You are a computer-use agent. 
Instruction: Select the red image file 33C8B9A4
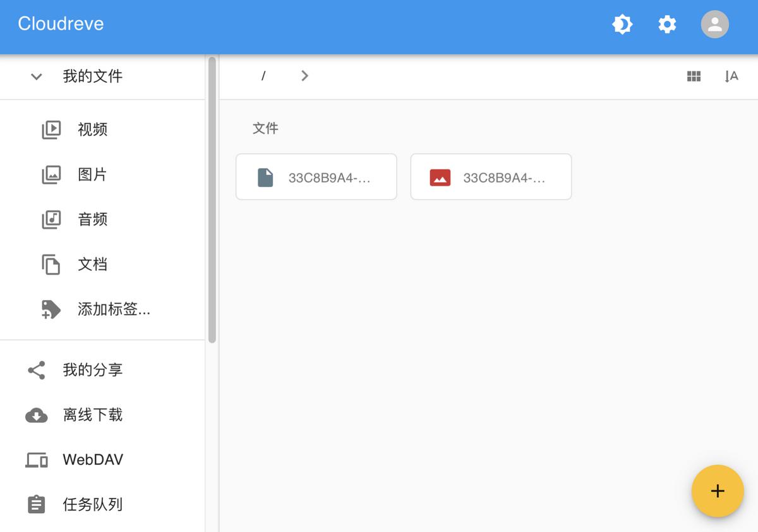click(x=491, y=176)
